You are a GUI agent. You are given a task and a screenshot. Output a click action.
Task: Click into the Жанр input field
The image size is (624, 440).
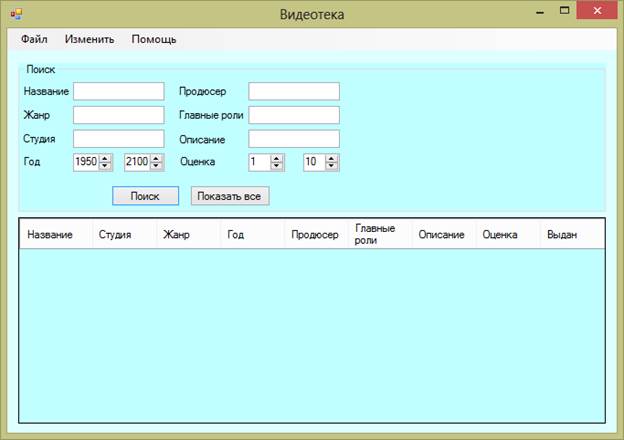(118, 115)
